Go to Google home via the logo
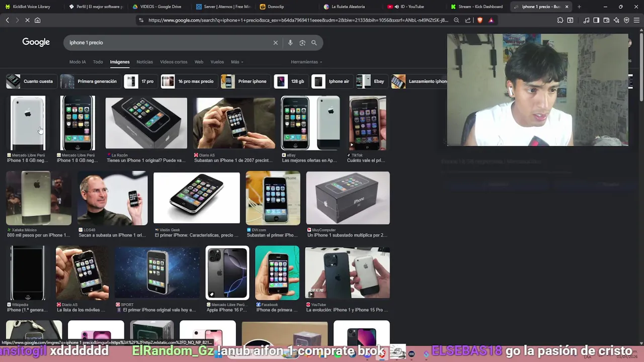 36,42
